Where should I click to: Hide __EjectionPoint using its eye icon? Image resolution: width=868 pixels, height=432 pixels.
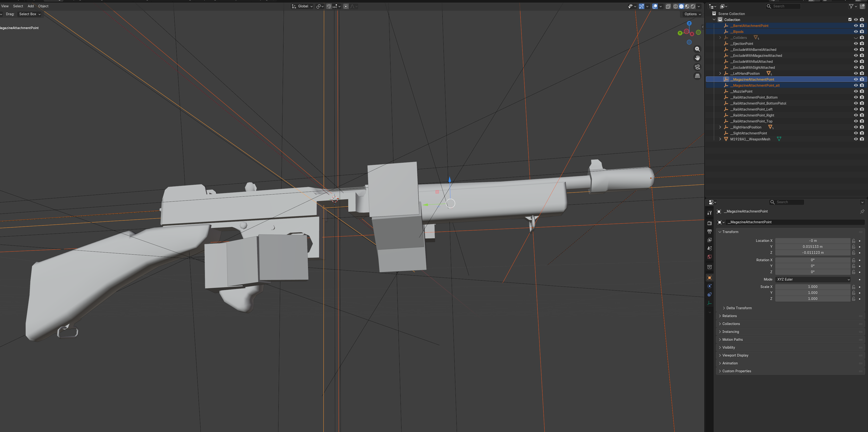856,44
